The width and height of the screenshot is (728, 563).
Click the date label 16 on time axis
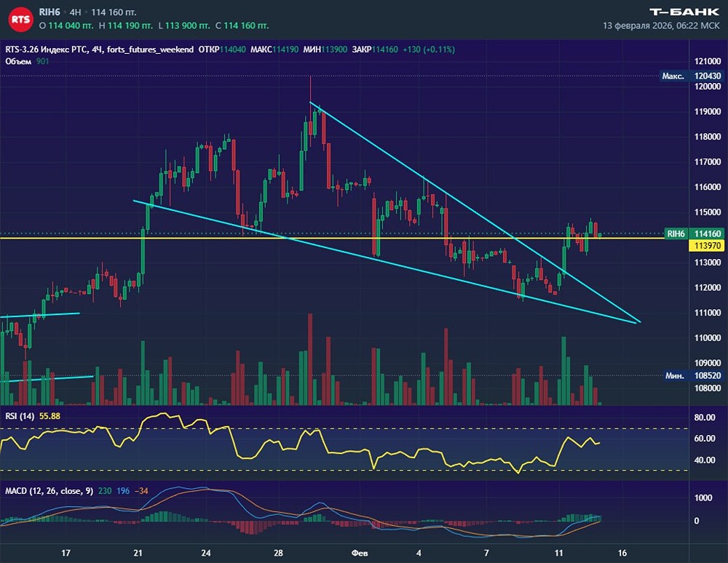(x=622, y=553)
